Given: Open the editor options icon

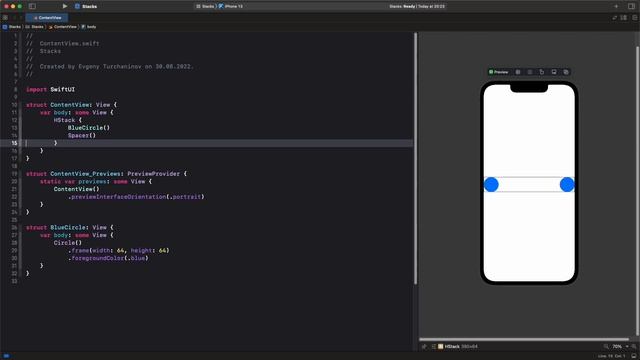Looking at the screenshot, I should coord(624,18).
